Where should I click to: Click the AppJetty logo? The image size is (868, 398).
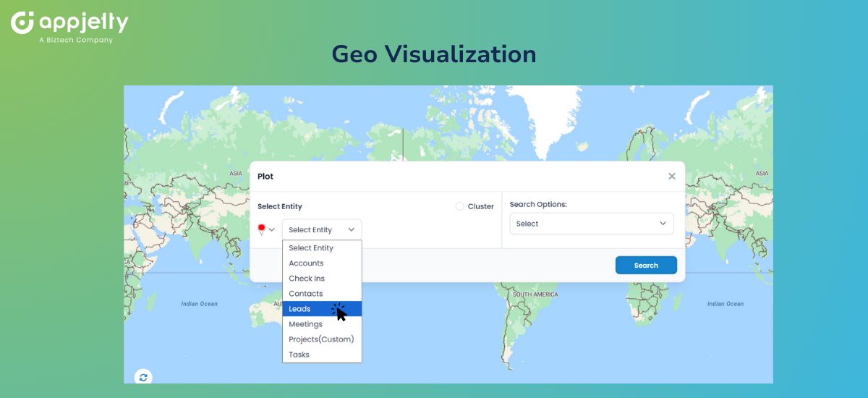click(69, 26)
